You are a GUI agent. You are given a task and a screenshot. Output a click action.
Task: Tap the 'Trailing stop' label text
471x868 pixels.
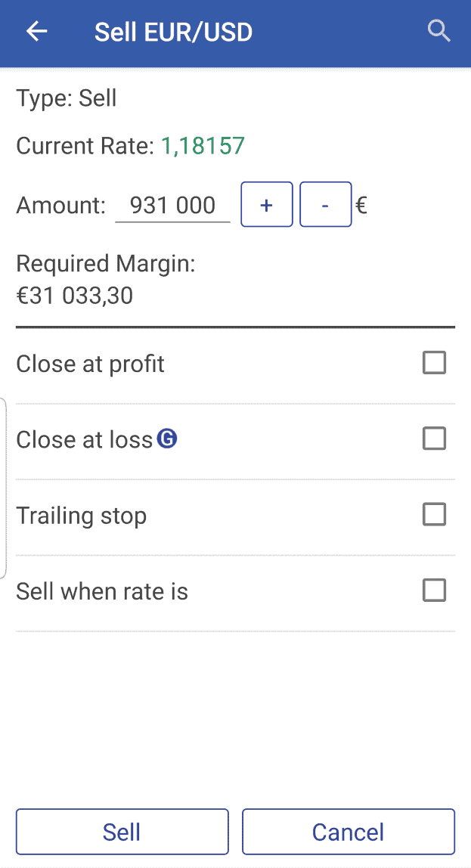(x=82, y=516)
